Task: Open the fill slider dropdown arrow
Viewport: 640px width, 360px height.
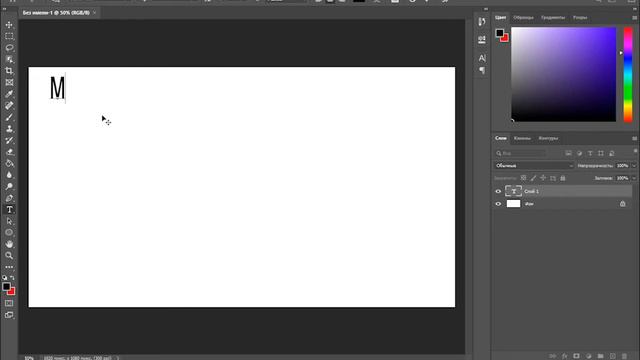Action: pyautogui.click(x=634, y=178)
